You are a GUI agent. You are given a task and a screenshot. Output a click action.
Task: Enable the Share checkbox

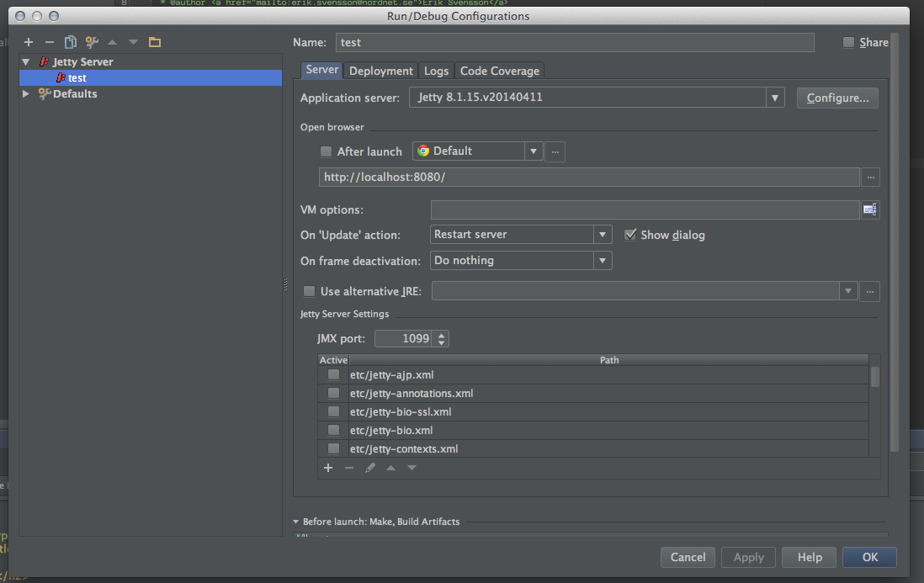tap(848, 42)
